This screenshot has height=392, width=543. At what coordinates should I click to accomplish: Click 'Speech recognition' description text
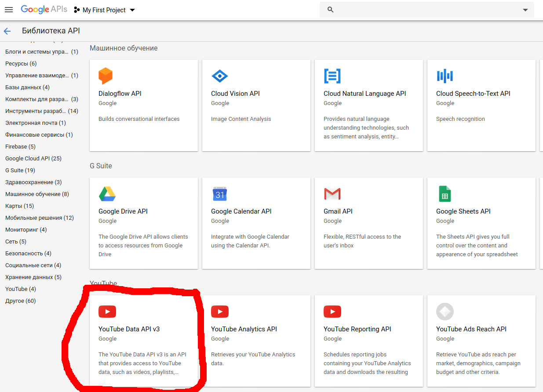(460, 119)
